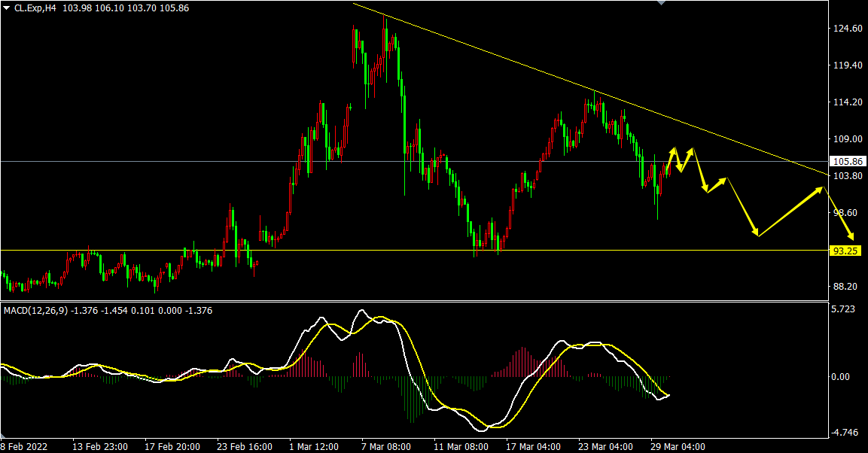Click the -4.746 value on MACD scale

click(845, 433)
